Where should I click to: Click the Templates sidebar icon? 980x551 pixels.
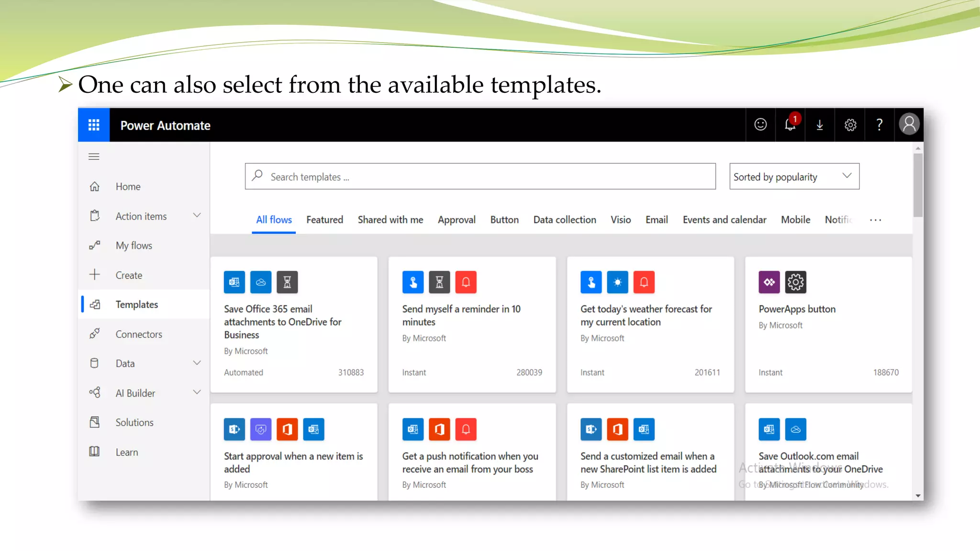95,304
